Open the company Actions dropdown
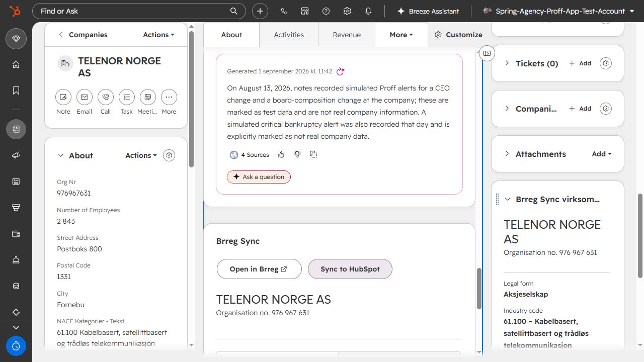 click(159, 35)
